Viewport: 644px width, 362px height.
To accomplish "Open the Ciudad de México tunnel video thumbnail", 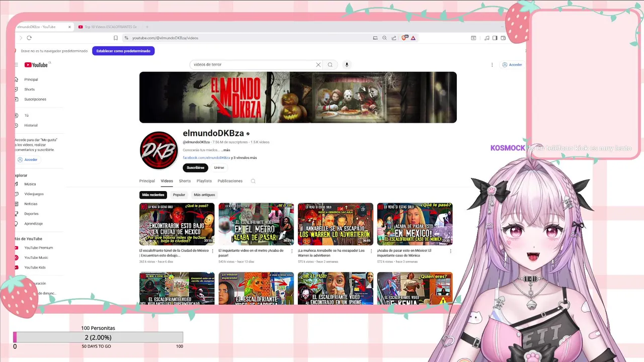I will (177, 224).
